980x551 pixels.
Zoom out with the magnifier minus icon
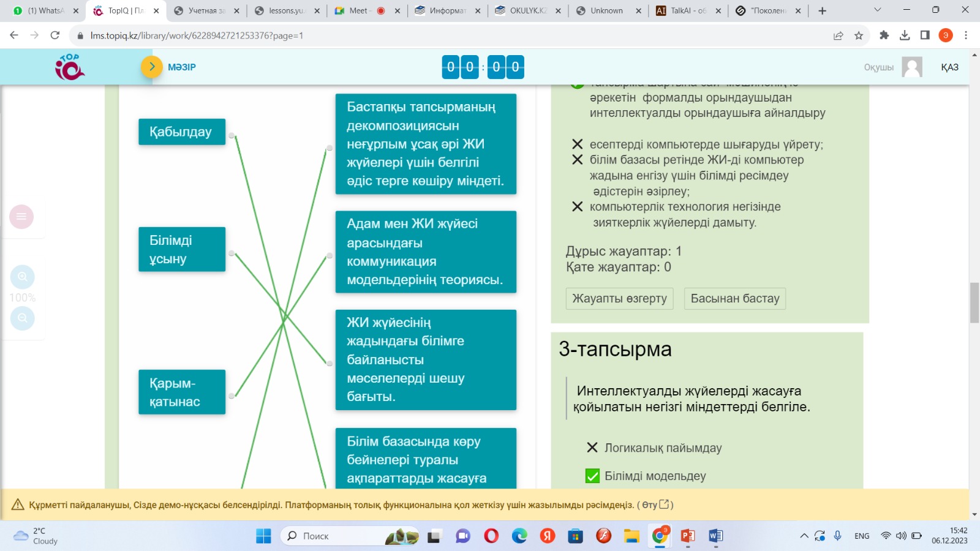pos(23,318)
